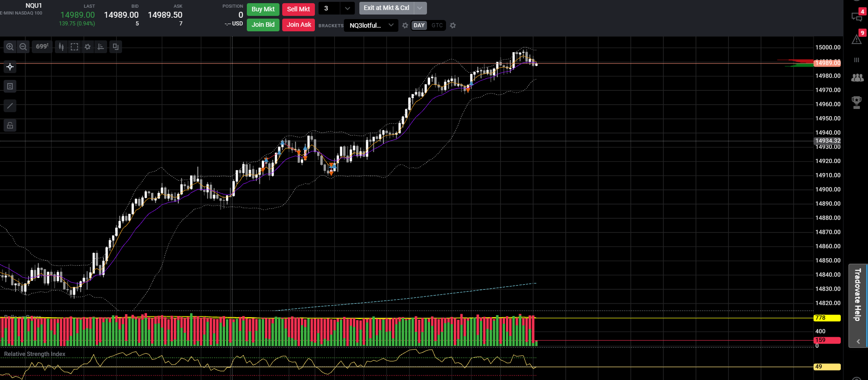The image size is (868, 380).
Task: Click the RSI value label 49
Action: tap(827, 367)
